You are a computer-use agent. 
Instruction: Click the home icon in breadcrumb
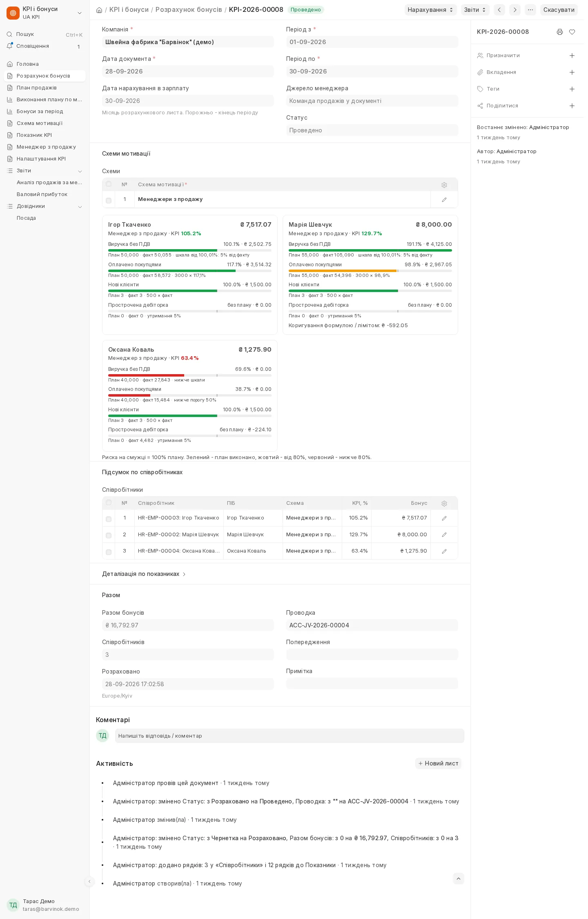(99, 10)
